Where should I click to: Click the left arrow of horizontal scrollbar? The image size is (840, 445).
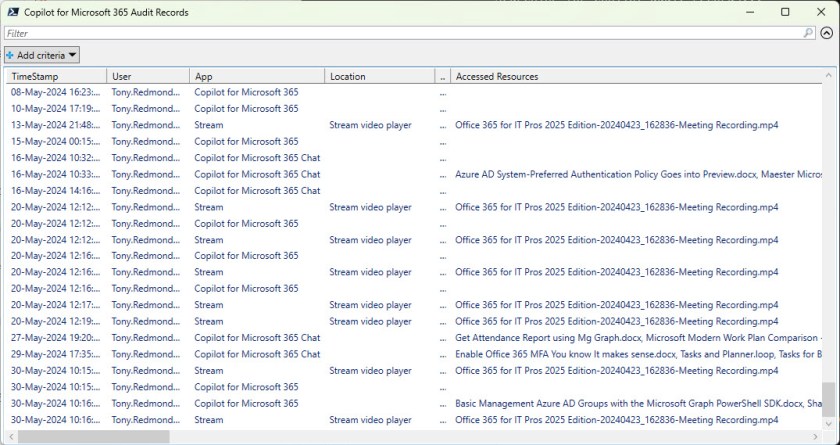click(x=11, y=437)
